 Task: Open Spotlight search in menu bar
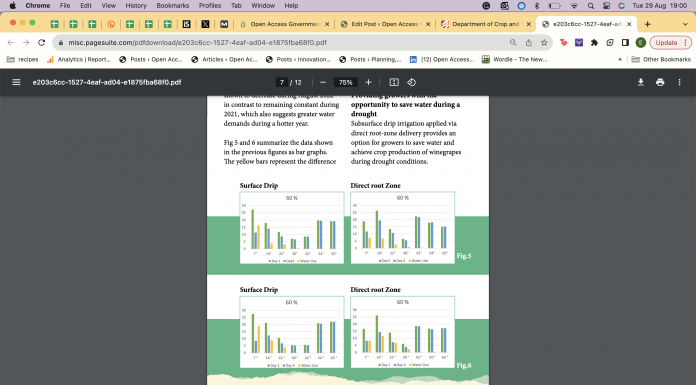590,5
